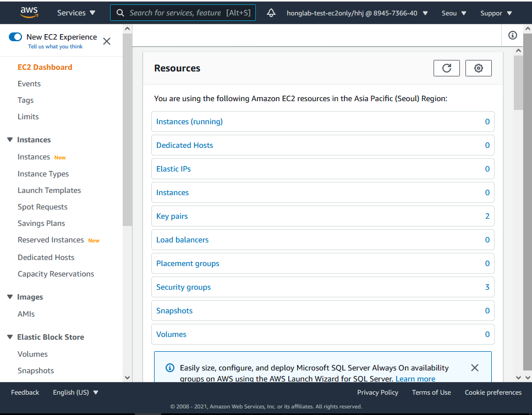Viewport: 532px width, 415px height.
Task: Click Learn more link in notice
Action: click(x=415, y=379)
